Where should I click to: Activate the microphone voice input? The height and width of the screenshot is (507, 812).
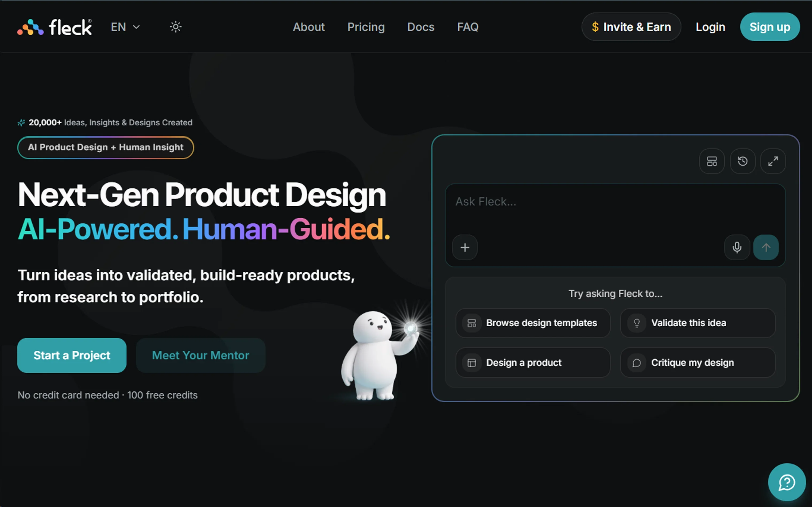737,247
